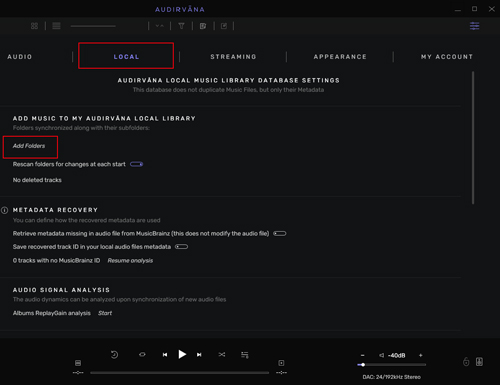Click the volume slider knob
500x385 pixels.
point(363,365)
